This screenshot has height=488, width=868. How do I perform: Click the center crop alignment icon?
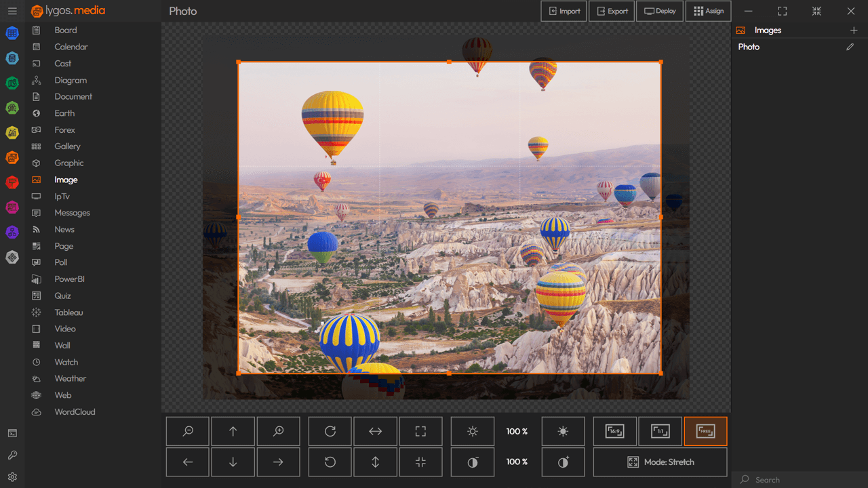tap(420, 462)
